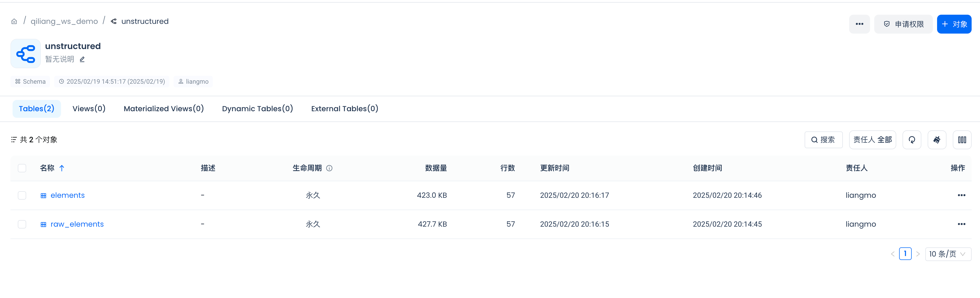This screenshot has width=980, height=298.
Task: Click the clear filters broom icon
Action: [937, 140]
